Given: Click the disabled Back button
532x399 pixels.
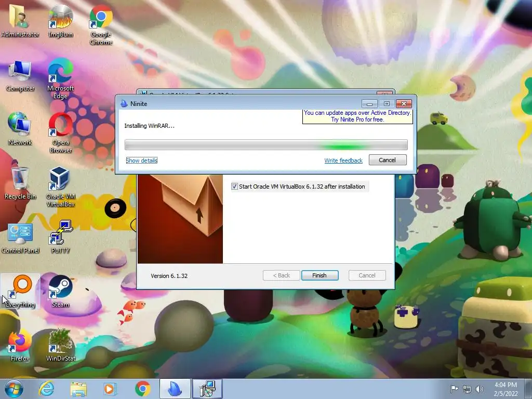Looking at the screenshot, I should point(281,275).
